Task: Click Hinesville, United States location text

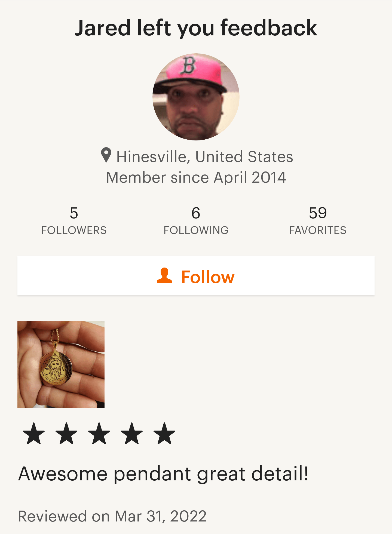Action: pyautogui.click(x=205, y=157)
